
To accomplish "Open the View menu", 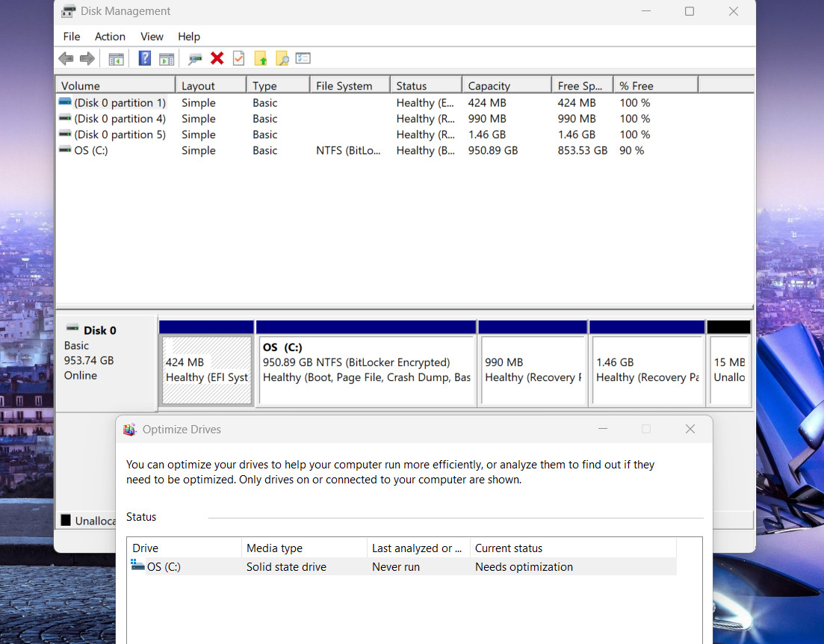I will pos(152,37).
